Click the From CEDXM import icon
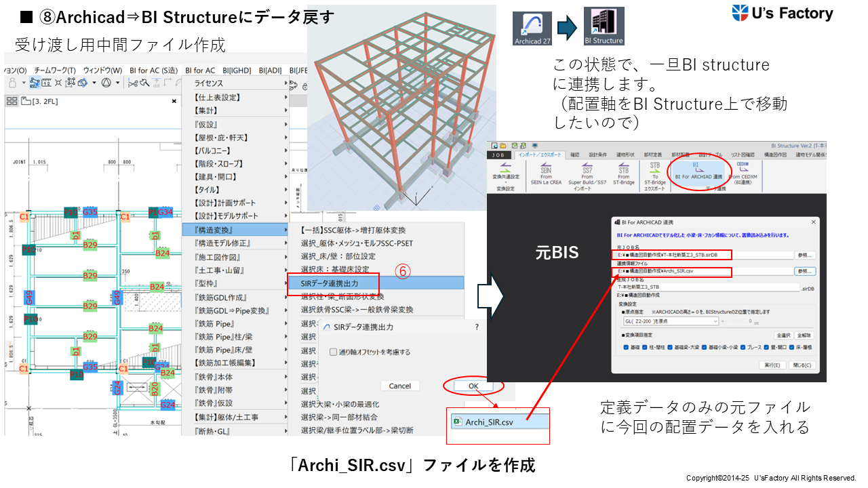The width and height of the screenshot is (868, 488). point(743,171)
